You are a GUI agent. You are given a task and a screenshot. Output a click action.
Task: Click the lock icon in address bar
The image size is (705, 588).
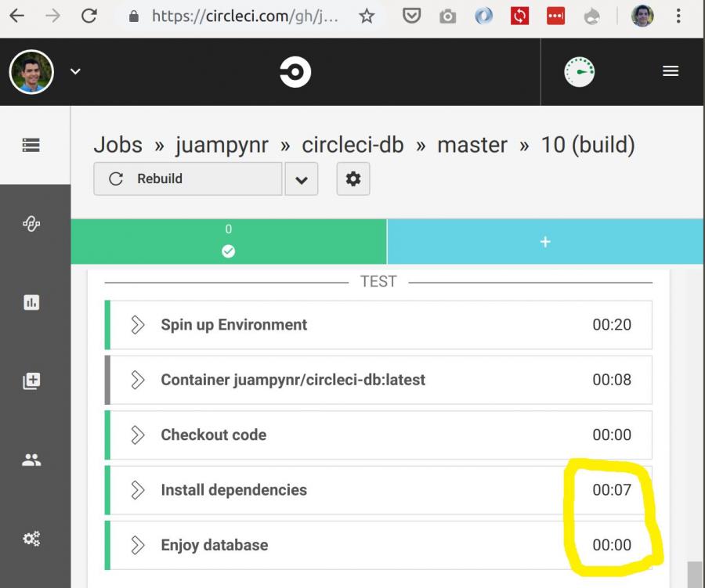pyautogui.click(x=133, y=16)
